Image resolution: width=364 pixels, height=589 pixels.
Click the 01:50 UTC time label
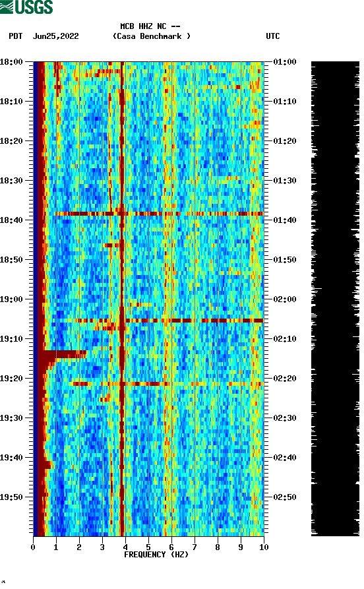point(285,260)
